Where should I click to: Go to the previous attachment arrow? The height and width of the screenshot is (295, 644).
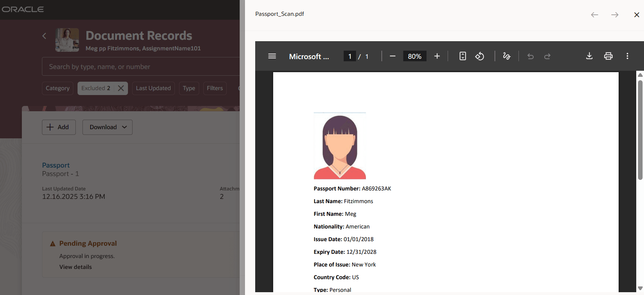(x=595, y=15)
